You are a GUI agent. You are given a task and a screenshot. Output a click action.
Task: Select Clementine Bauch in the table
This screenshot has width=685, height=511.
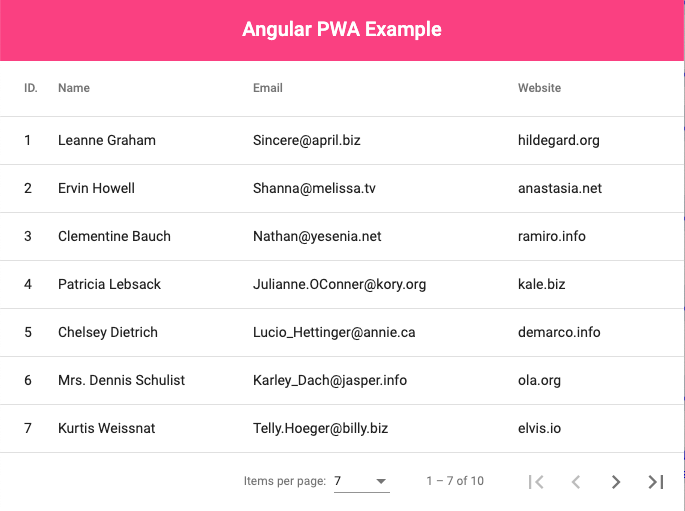click(114, 236)
